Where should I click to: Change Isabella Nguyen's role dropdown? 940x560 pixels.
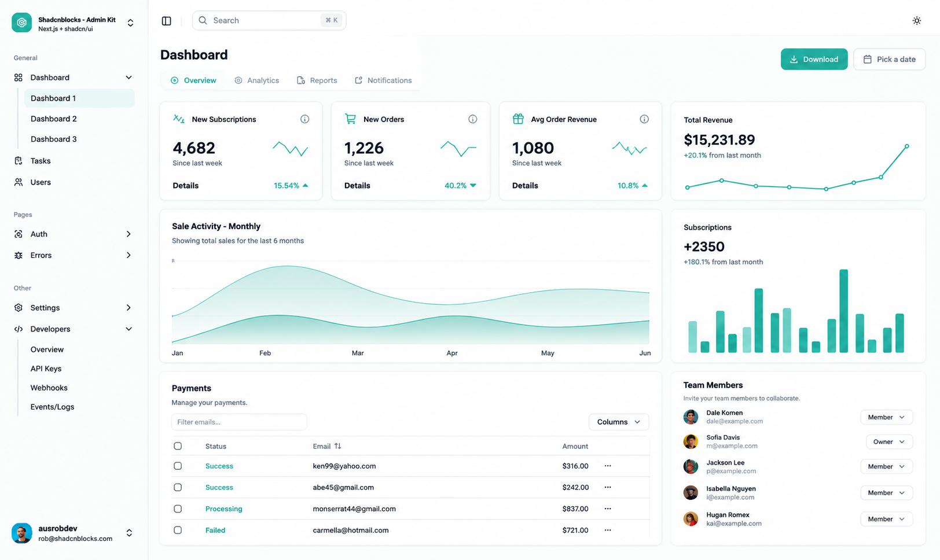[x=886, y=493]
